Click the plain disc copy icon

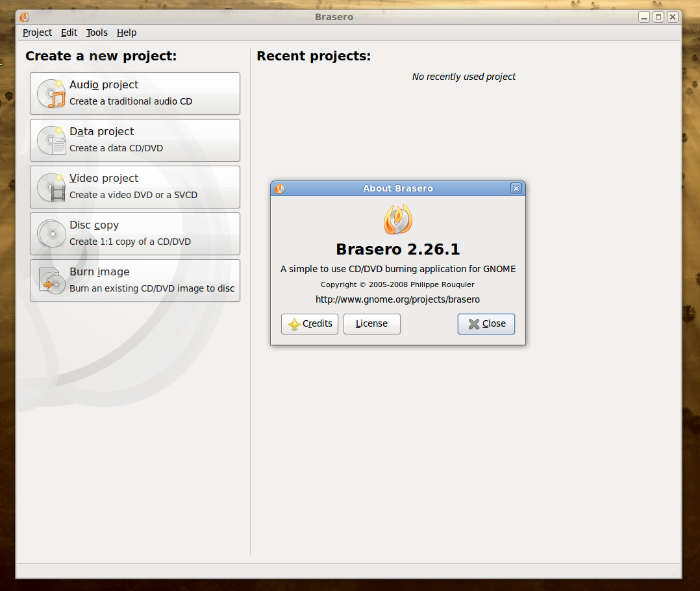pyautogui.click(x=52, y=234)
